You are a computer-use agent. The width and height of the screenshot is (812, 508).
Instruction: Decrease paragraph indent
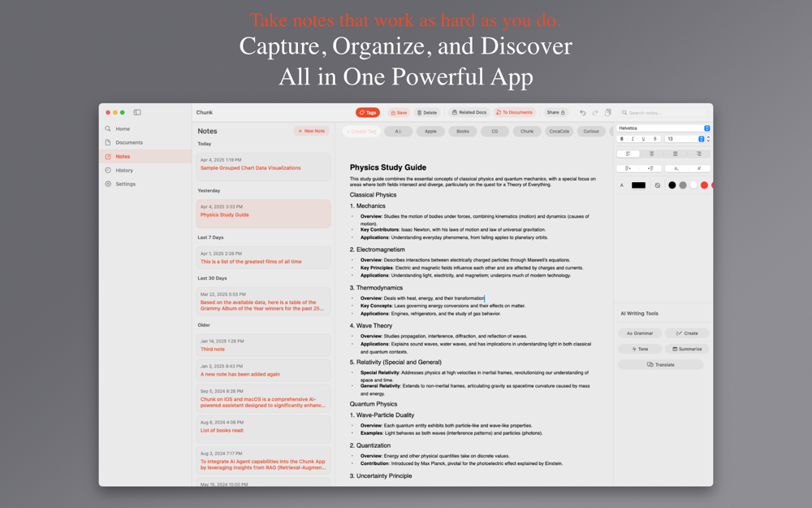click(x=628, y=168)
